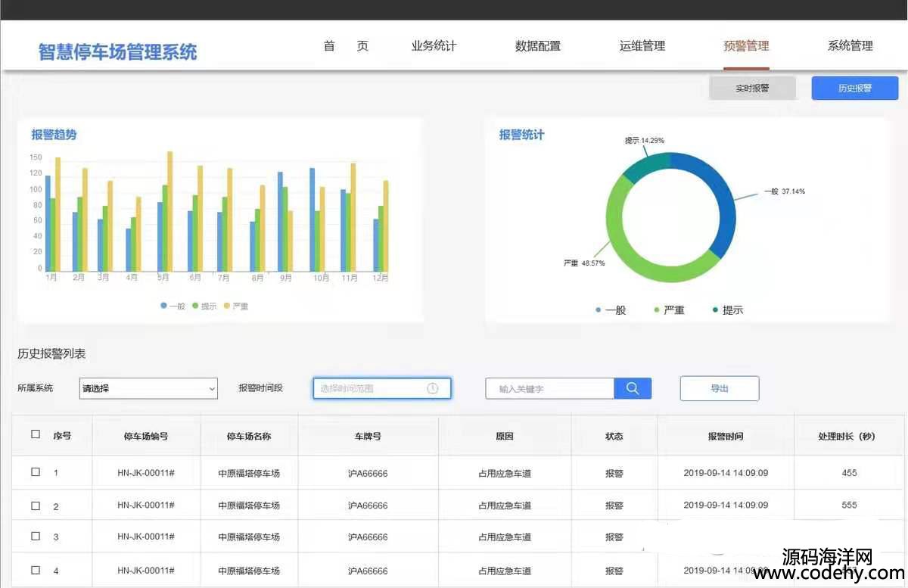The image size is (908, 588).
Task: Click the 停车场名称 column header
Action: [249, 436]
